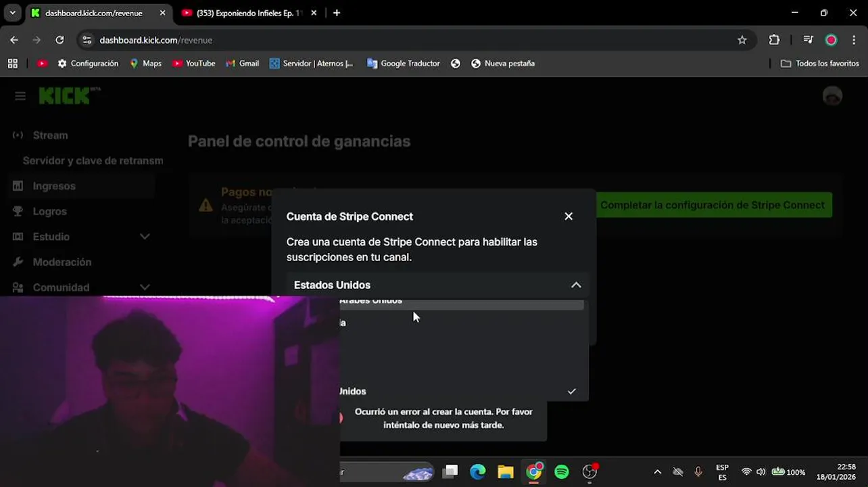
Task: Open the Maps bookmark
Action: 145,63
